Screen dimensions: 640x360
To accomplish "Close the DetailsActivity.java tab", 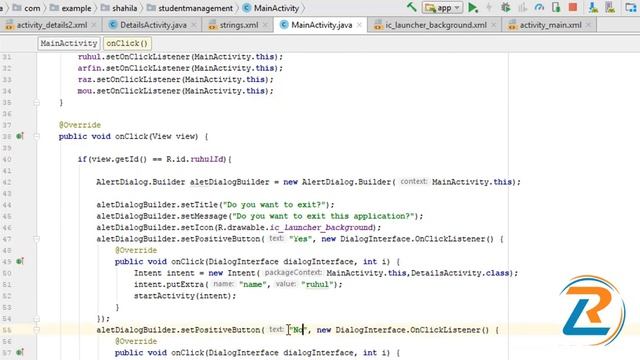I will pyautogui.click(x=194, y=25).
